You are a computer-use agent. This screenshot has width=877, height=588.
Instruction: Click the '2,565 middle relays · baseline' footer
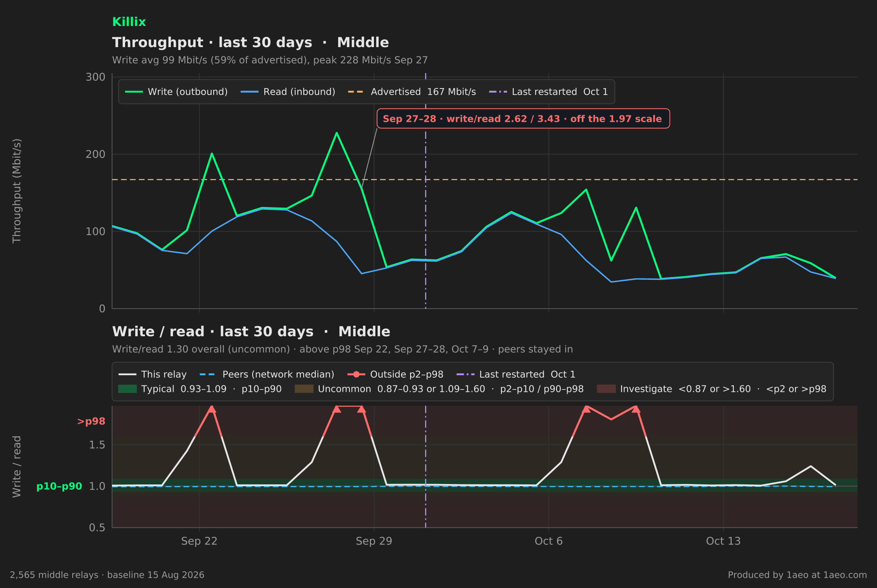click(107, 575)
